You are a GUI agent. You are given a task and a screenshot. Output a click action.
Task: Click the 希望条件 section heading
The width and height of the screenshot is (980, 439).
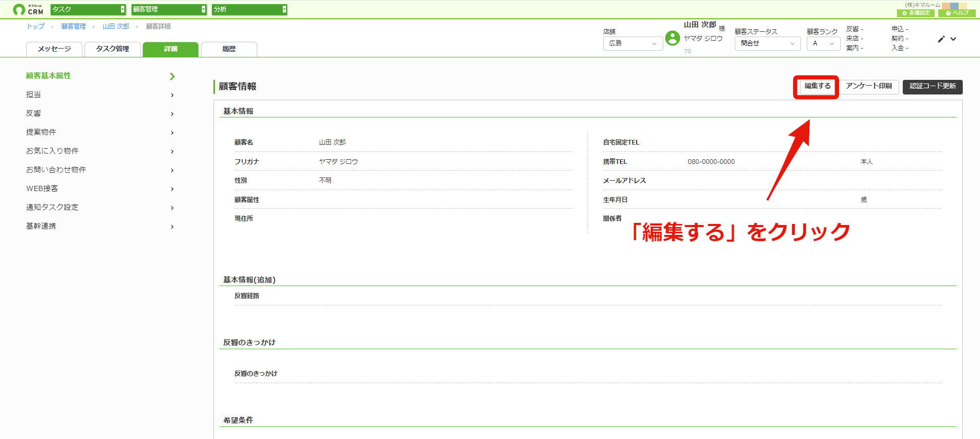pyautogui.click(x=238, y=420)
